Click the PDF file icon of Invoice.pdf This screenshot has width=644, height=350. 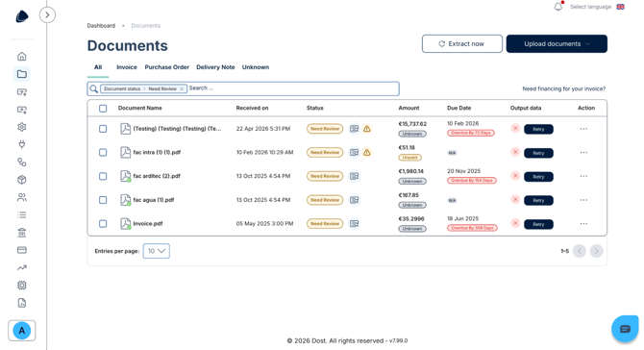(x=125, y=223)
